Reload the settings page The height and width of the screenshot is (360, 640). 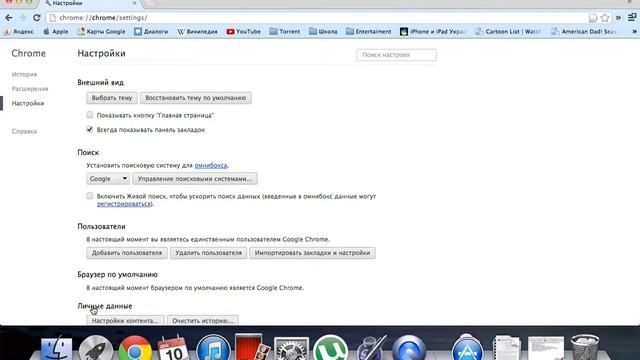(36, 18)
